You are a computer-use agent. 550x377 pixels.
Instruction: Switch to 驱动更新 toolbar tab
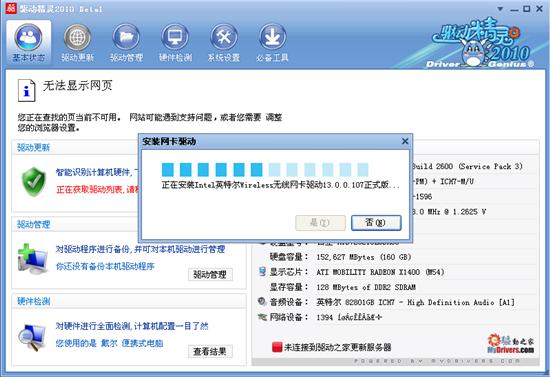[x=77, y=43]
